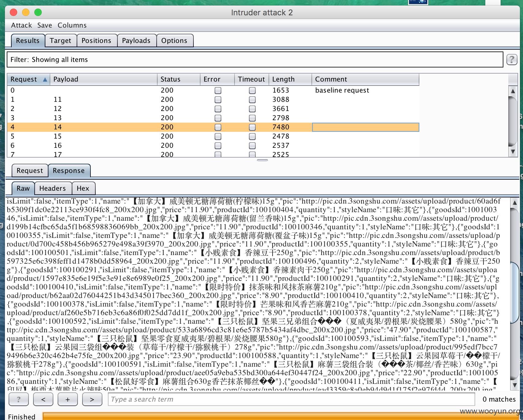Edit the comment cell for request 4
Screen dimensions: 523x420
coord(365,127)
